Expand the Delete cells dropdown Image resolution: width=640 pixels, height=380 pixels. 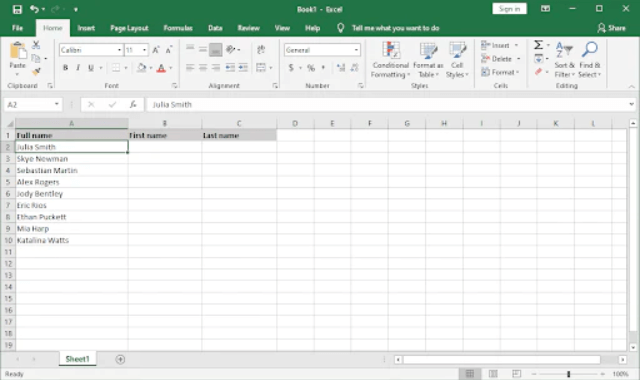point(518,59)
